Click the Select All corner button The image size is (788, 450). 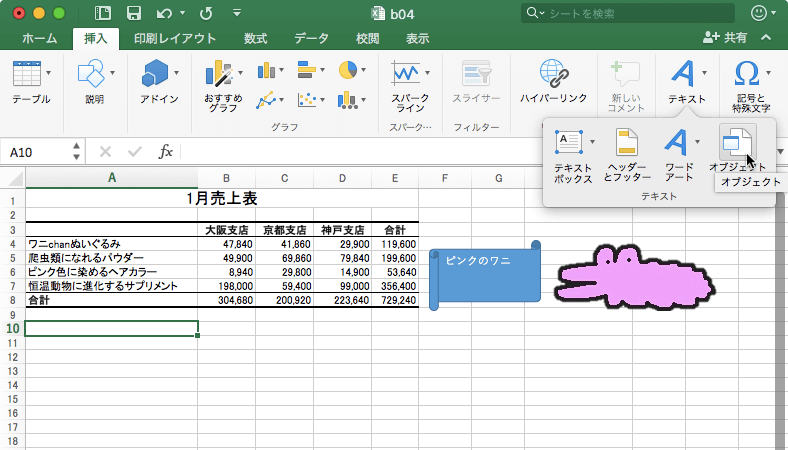(x=14, y=178)
